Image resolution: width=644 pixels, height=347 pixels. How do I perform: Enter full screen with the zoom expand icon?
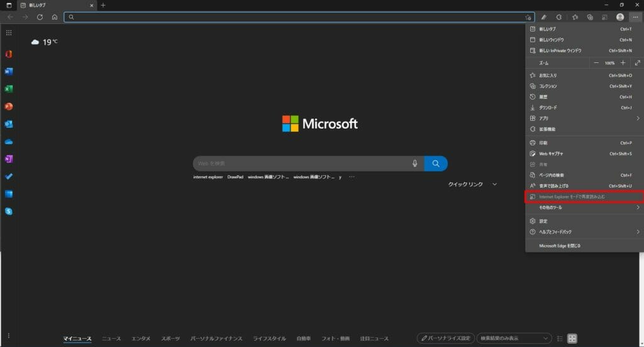coord(638,63)
